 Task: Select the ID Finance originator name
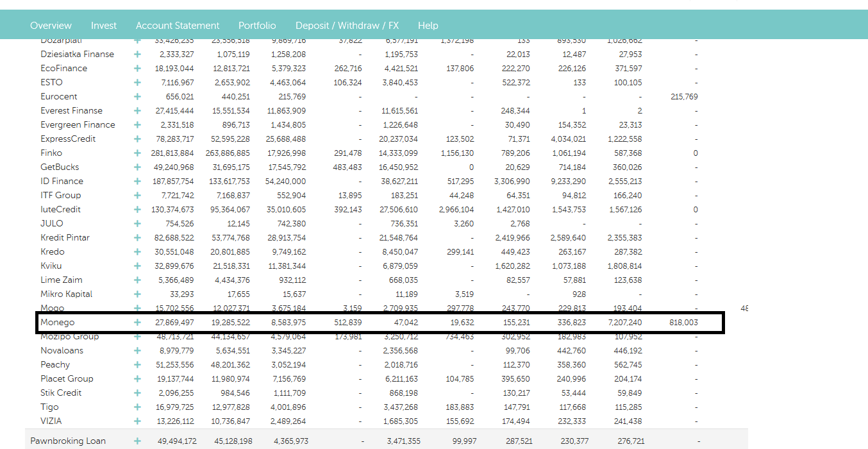coord(62,182)
